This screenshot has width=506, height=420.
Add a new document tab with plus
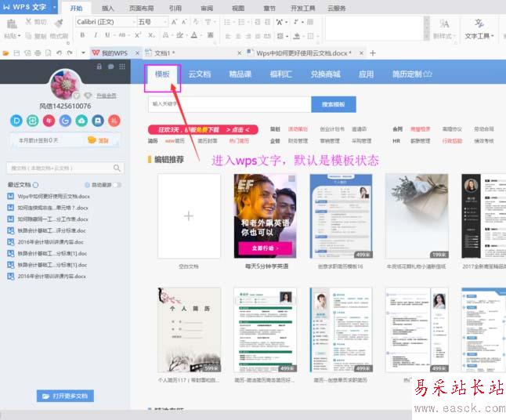click(373, 53)
